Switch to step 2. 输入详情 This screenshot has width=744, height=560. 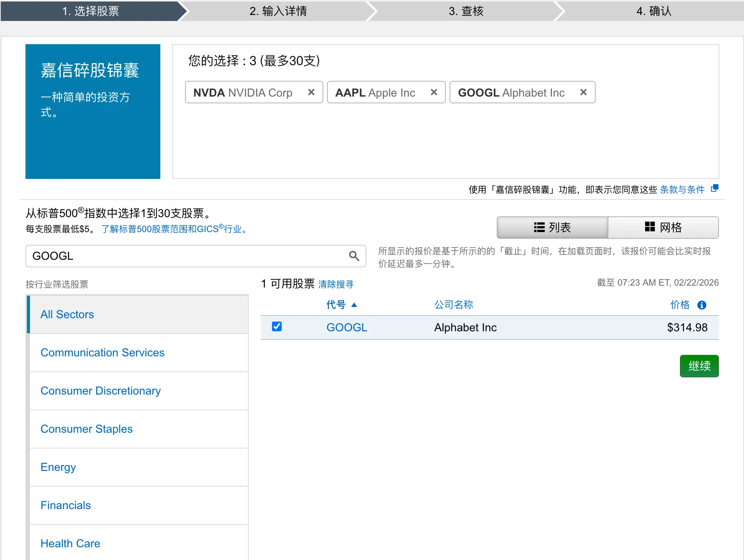pyautogui.click(x=278, y=11)
